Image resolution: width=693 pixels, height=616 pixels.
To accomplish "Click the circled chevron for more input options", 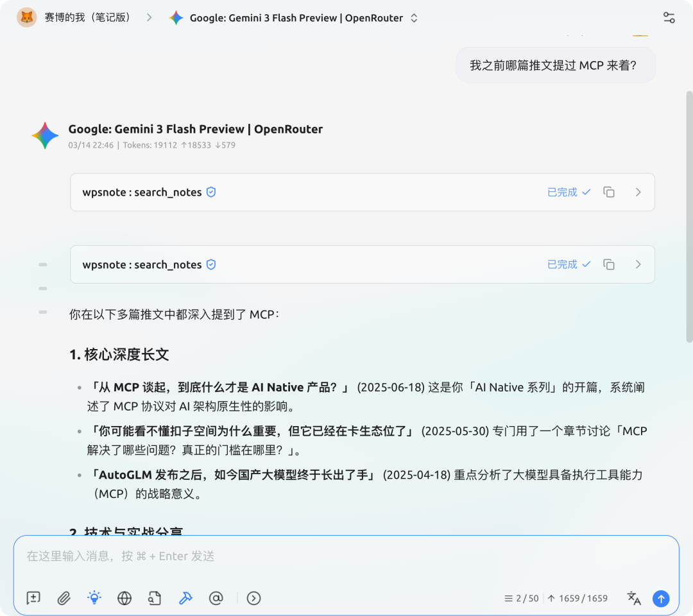I will click(x=253, y=598).
